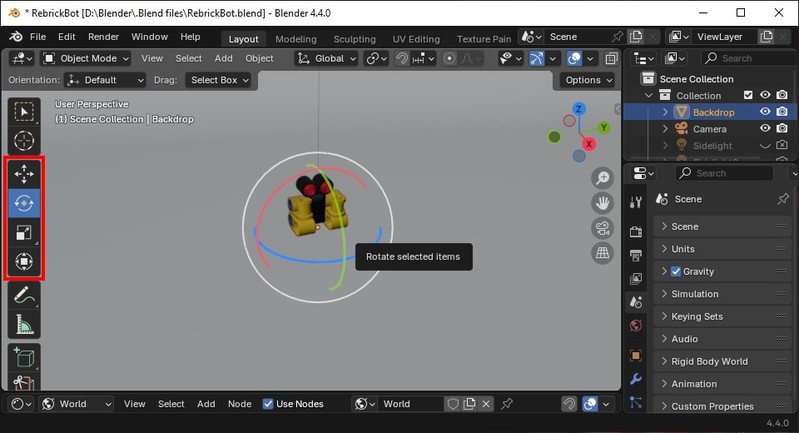The height and width of the screenshot is (433, 799).
Task: Toggle camera view icon in viewport
Action: point(603,228)
